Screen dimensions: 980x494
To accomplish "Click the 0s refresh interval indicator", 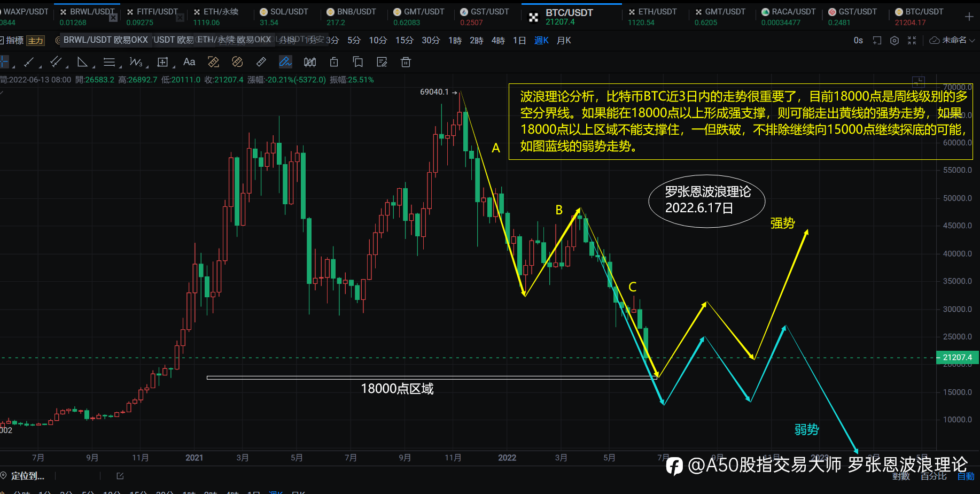I will (x=858, y=40).
